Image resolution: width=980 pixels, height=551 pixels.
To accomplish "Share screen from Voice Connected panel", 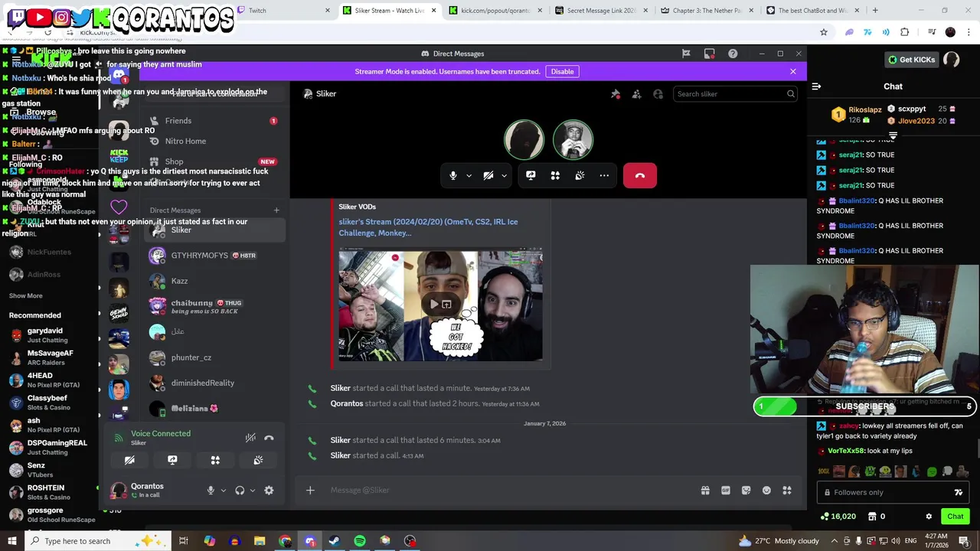I will click(x=172, y=460).
